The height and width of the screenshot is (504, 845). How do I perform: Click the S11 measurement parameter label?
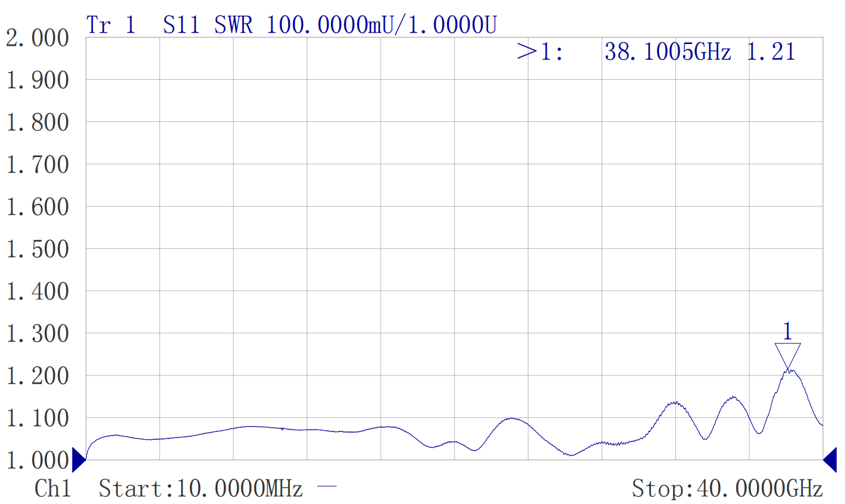(181, 25)
